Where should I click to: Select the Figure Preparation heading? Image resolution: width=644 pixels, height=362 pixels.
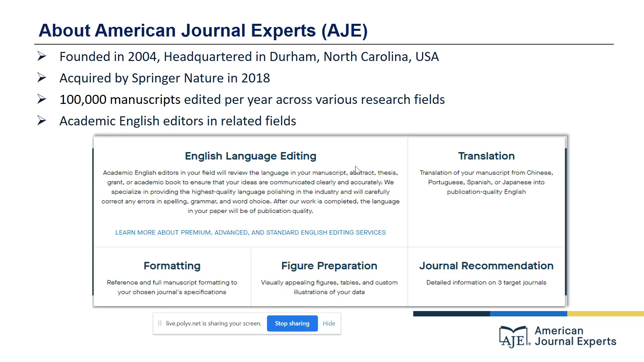click(x=329, y=266)
